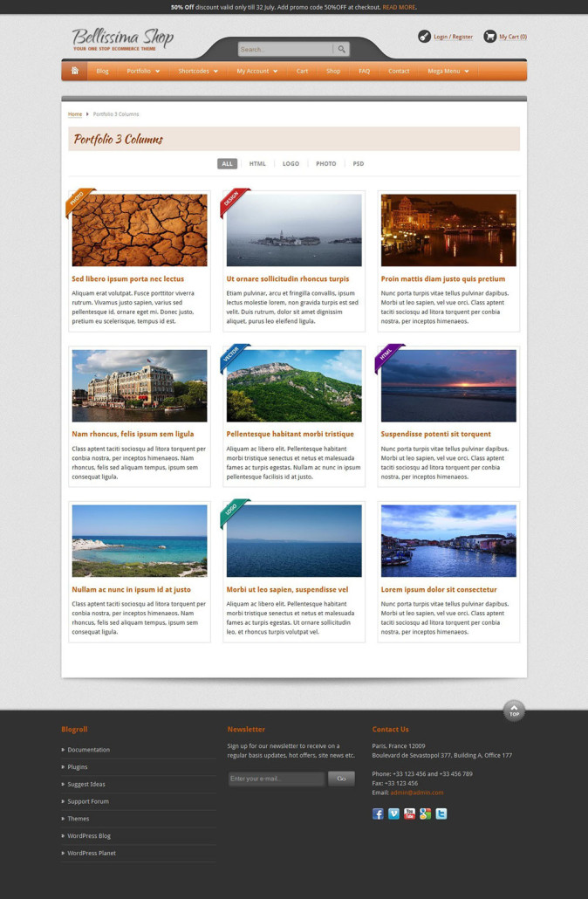
Task: Click the login key icon
Action: click(x=424, y=37)
